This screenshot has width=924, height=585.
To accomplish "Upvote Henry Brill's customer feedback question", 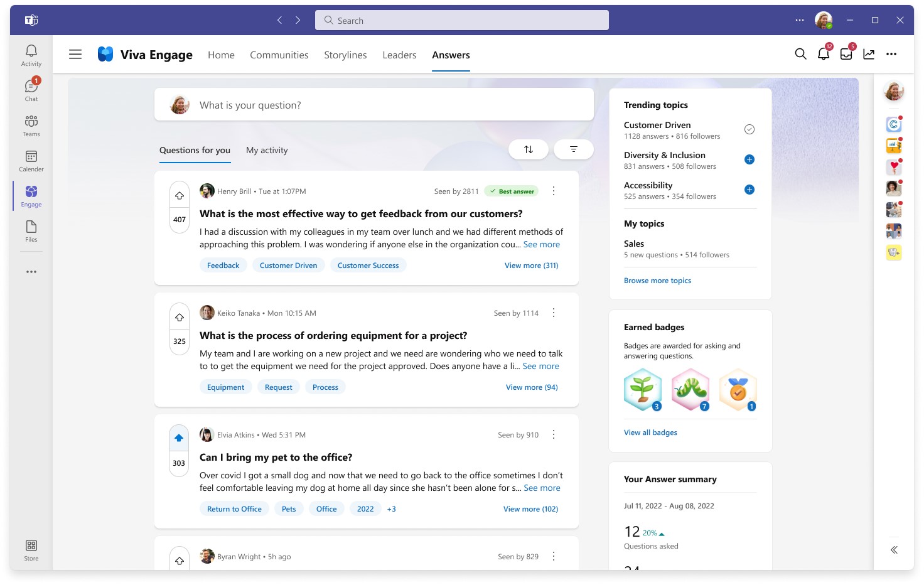I will [x=180, y=196].
